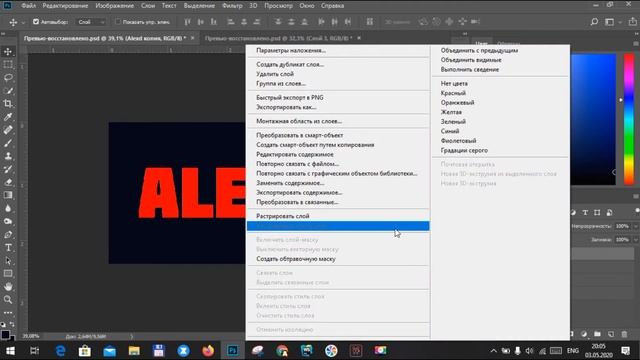Open the Заливка 100% dropdown arrow
The image size is (640, 360).
point(636,240)
